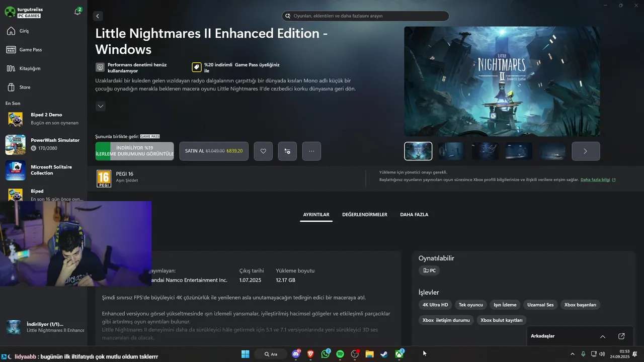Add to wishlist heart icon
Screen dimensions: 644x362
[x=263, y=151]
